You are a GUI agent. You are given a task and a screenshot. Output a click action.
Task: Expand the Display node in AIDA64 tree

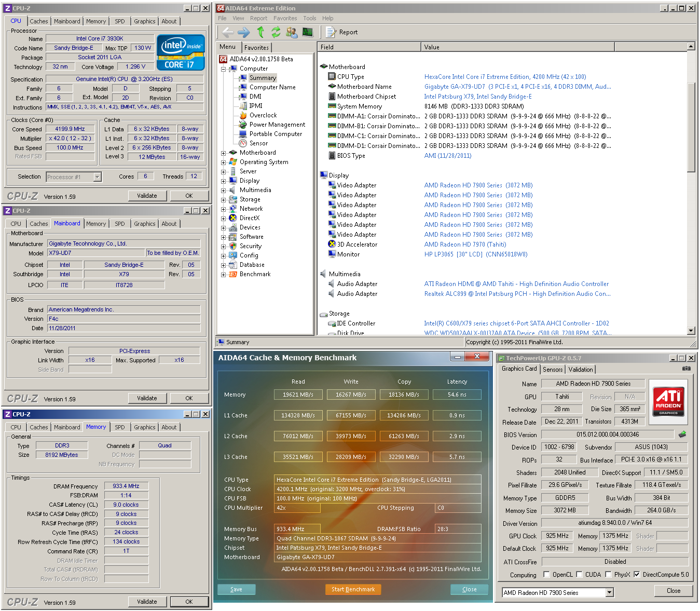(x=223, y=181)
